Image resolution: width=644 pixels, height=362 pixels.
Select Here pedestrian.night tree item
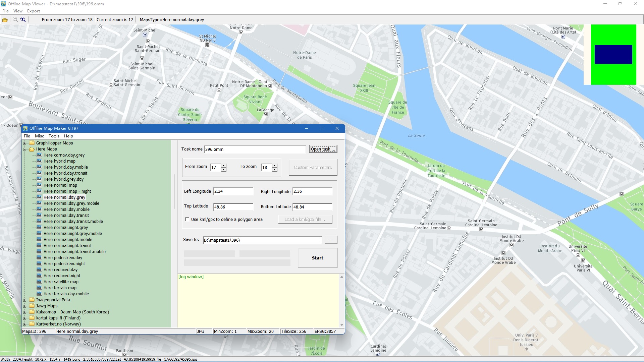point(64,263)
